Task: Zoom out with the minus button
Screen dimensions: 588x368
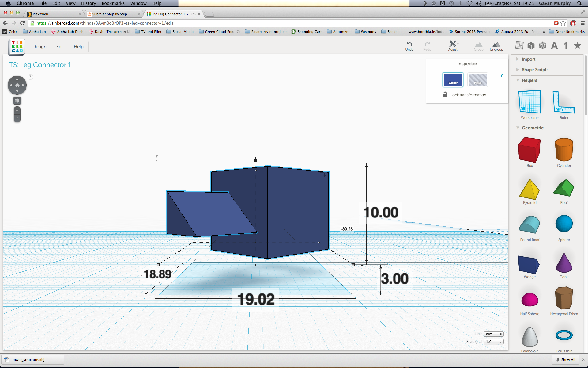Action: pos(17,118)
